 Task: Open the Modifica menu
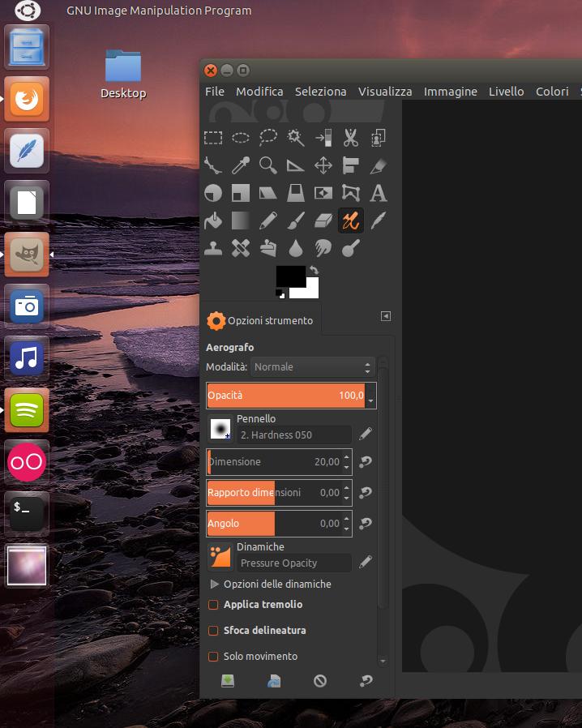(259, 92)
